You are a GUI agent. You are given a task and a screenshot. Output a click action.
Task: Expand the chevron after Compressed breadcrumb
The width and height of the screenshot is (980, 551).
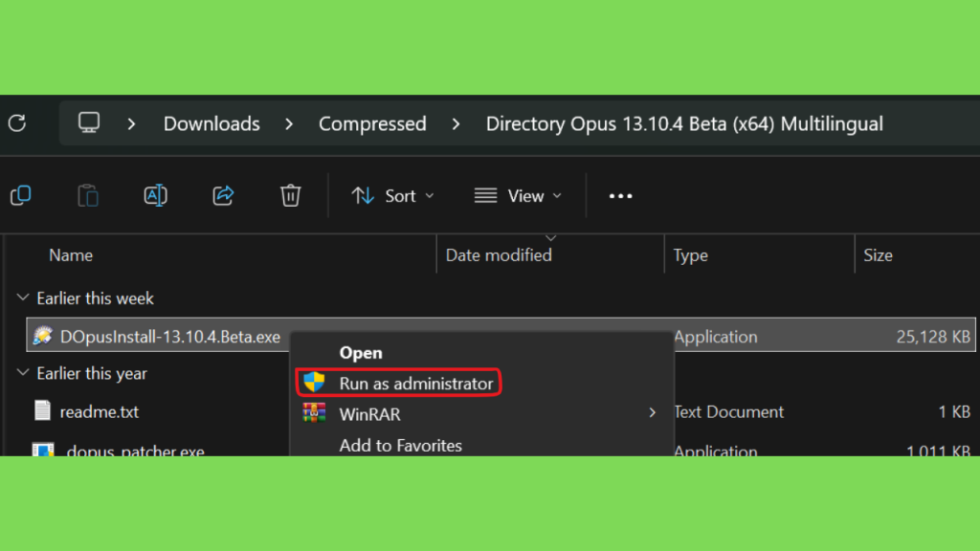pos(457,123)
